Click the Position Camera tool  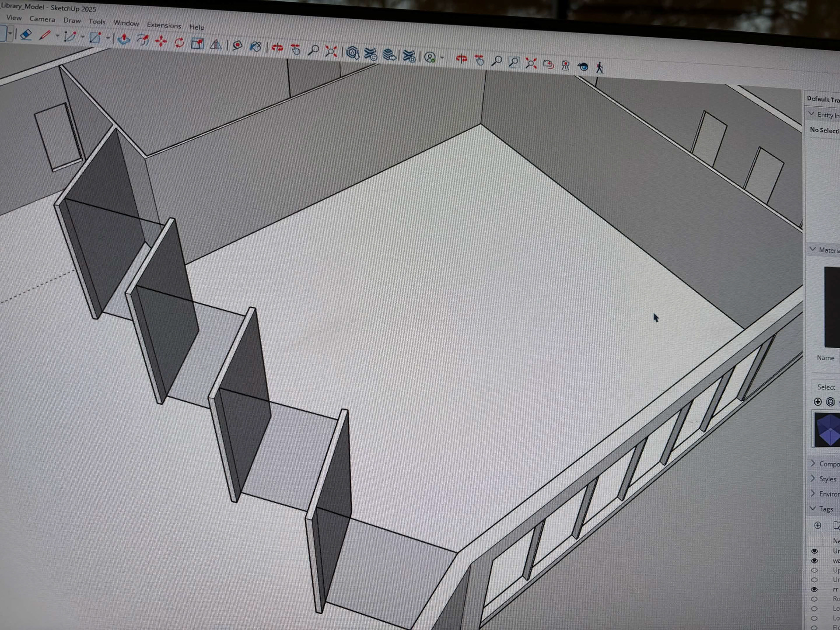(565, 66)
